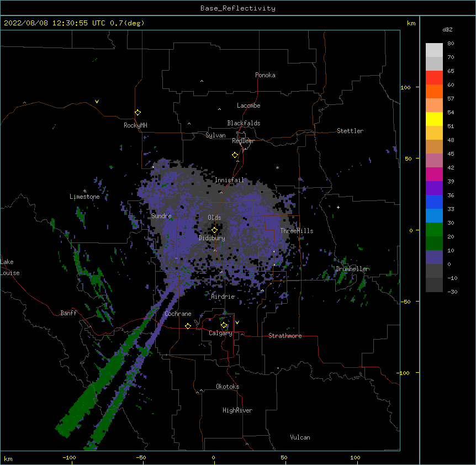The width and height of the screenshot is (476, 465).
Task: Click the -100 label on the bottom axis
Action: [x=69, y=457]
